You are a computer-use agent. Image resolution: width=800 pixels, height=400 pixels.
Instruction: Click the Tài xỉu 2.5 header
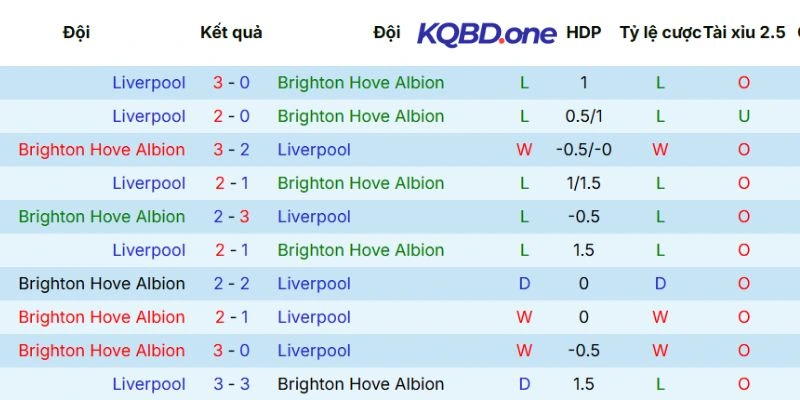click(744, 32)
